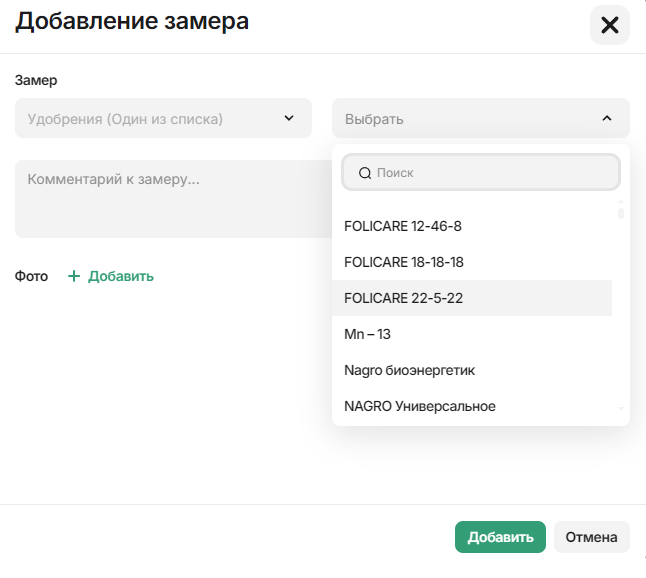Select FOLICARE 18-18-18 option
Viewport: 646px width, 578px height.
(472, 262)
